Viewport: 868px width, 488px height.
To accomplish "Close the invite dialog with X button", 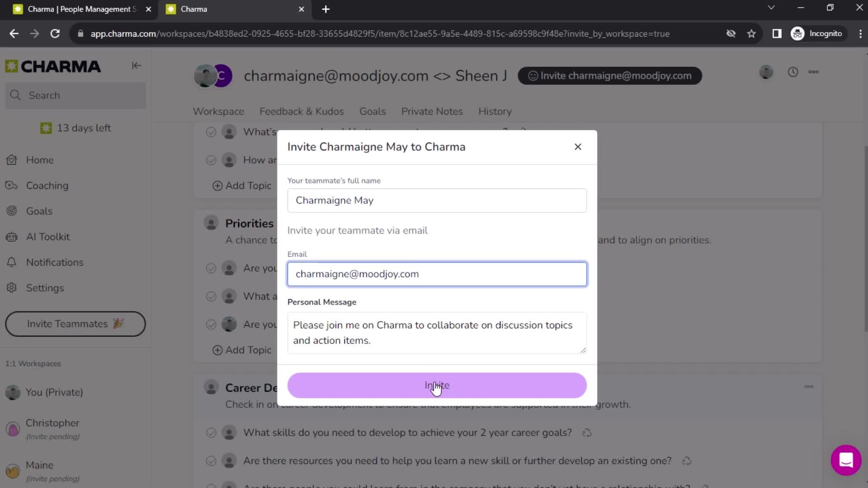I will pyautogui.click(x=578, y=146).
